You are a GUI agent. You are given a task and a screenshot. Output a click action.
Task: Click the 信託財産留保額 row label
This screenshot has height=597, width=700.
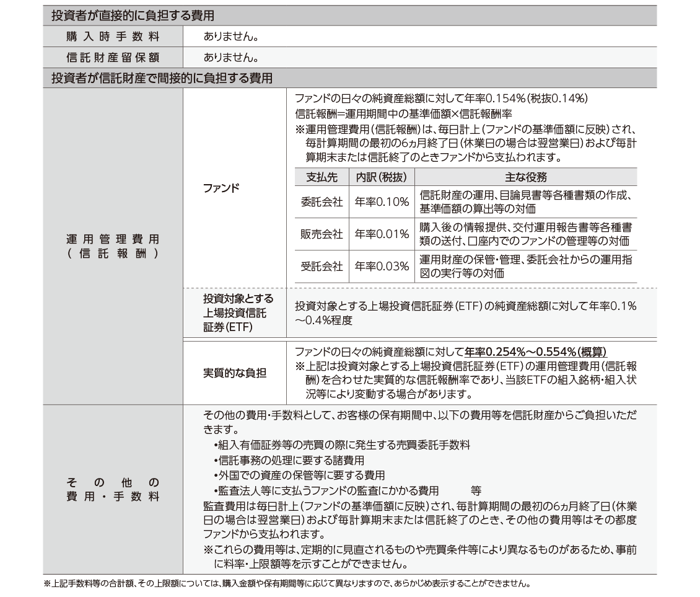point(113,58)
